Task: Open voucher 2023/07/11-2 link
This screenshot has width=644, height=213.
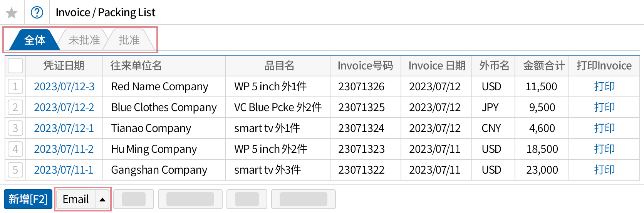Action: click(64, 149)
